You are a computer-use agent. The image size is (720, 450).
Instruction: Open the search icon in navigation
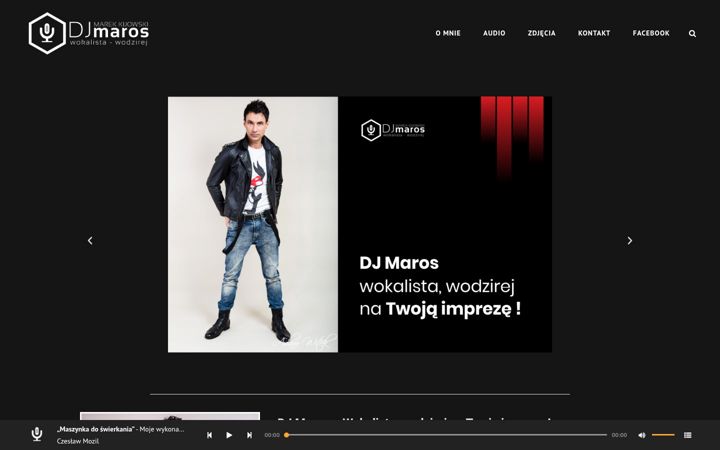point(692,34)
